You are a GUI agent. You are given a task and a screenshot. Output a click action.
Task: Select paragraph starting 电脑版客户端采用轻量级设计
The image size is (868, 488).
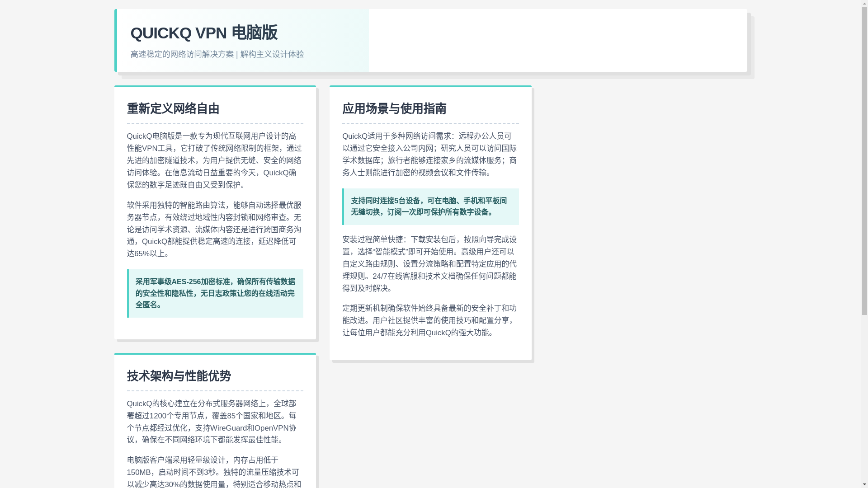click(215, 471)
